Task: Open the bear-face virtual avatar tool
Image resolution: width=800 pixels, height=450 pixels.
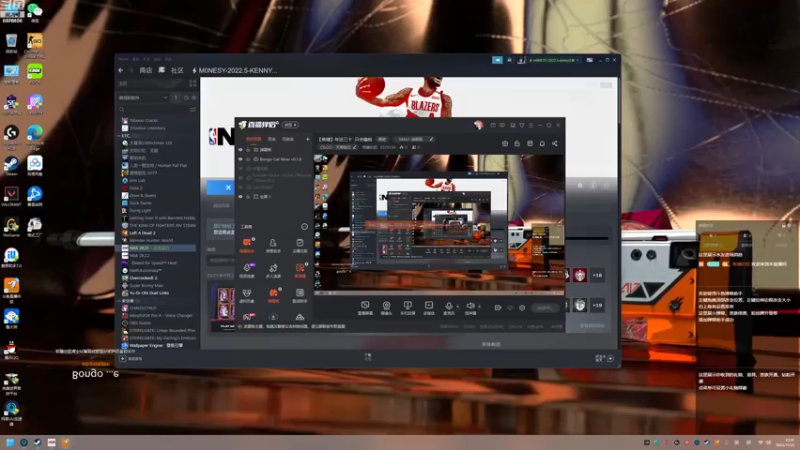Action: [247, 295]
